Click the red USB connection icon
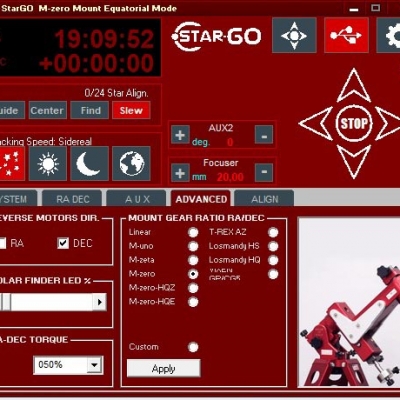Image resolution: width=400 pixels, height=400 pixels. click(346, 35)
